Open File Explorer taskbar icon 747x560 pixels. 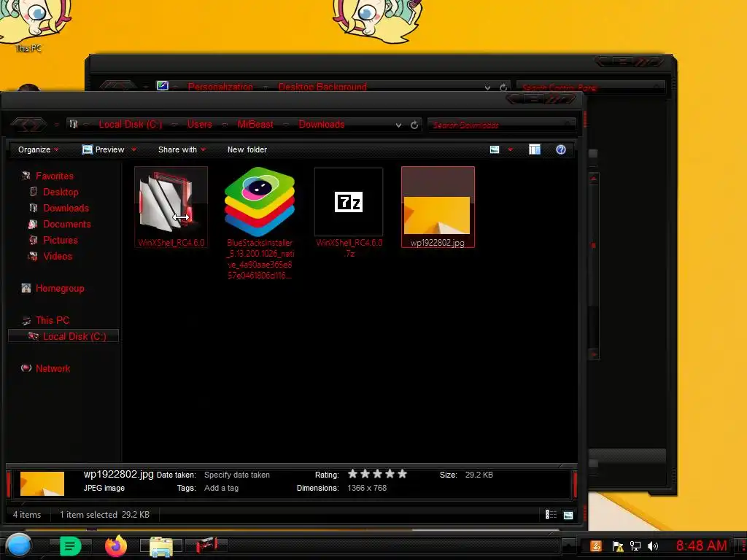click(x=161, y=546)
